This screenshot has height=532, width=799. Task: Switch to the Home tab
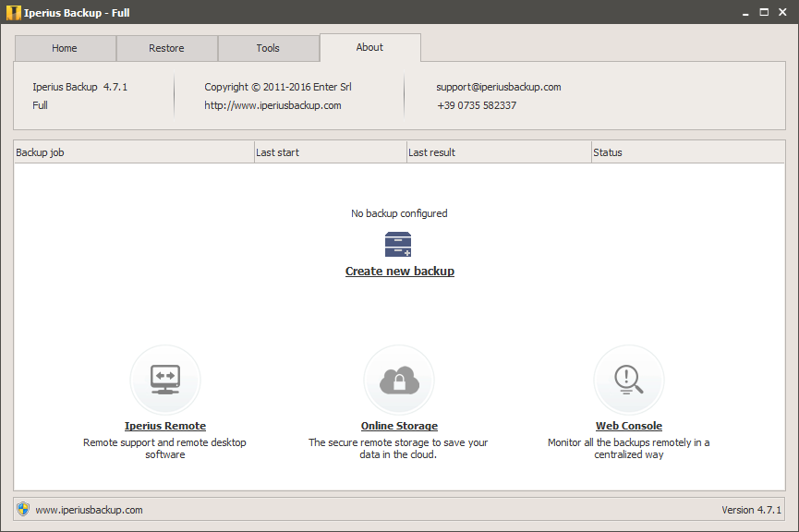[x=66, y=48]
